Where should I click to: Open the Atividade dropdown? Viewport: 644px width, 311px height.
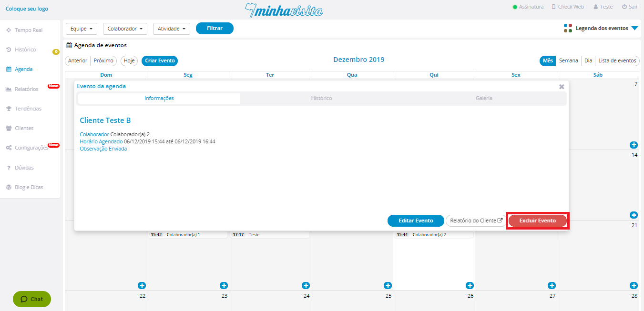point(172,29)
